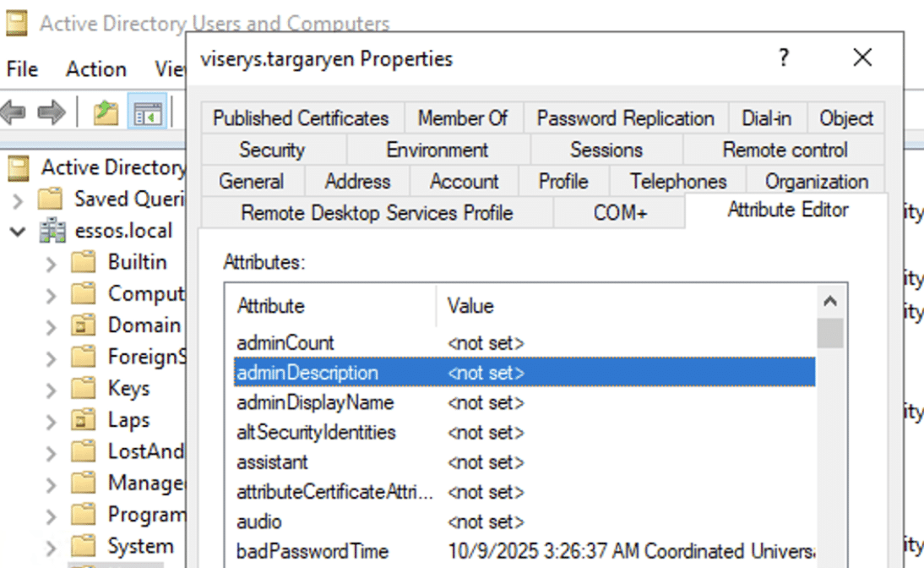
Task: Click the Up one level folder icon
Action: click(106, 112)
